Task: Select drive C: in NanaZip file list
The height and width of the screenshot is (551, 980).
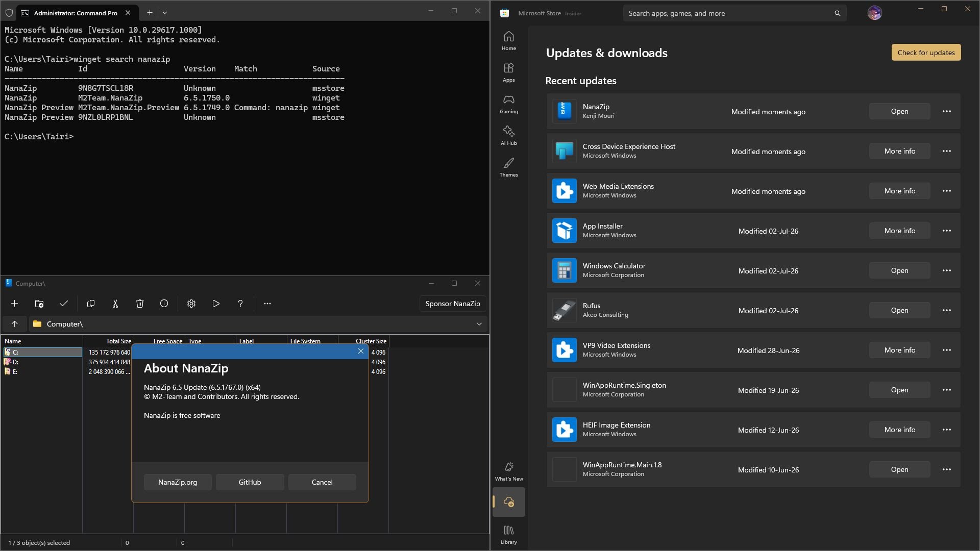Action: point(43,352)
